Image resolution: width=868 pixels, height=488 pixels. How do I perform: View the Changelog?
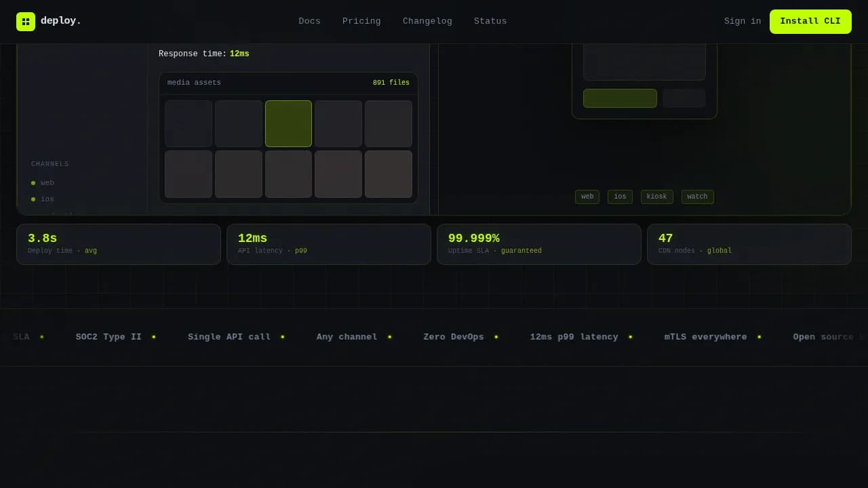pyautogui.click(x=427, y=21)
